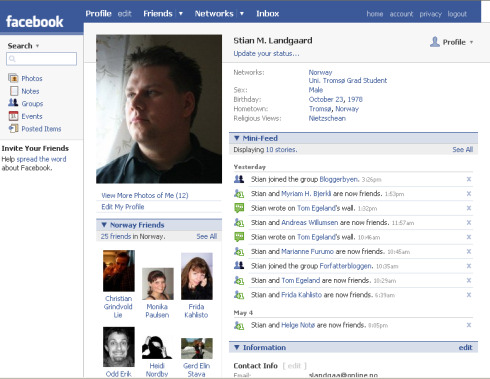Open the Friends menu in top bar
The width and height of the screenshot is (490, 379).
pos(158,14)
